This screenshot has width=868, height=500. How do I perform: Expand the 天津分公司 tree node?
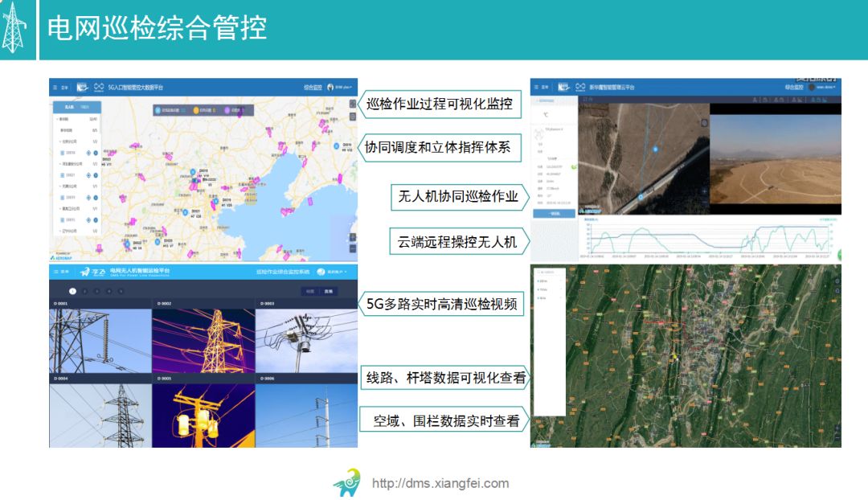(59, 184)
